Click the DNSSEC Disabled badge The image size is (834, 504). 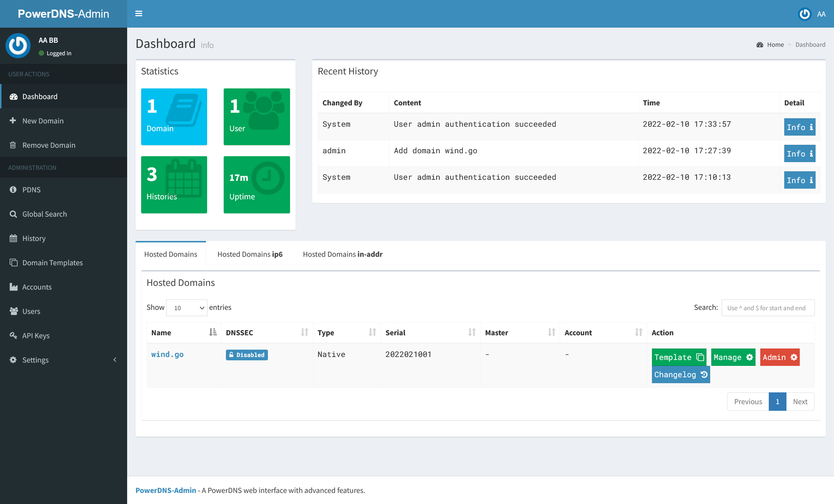(x=247, y=355)
